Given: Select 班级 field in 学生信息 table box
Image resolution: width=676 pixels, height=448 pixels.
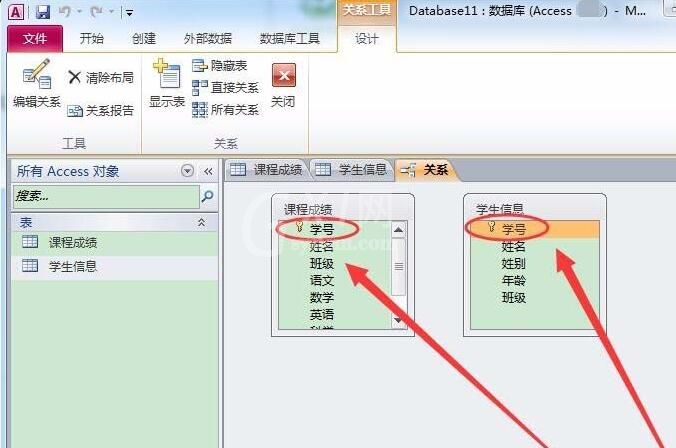Looking at the screenshot, I should tap(535, 298).
